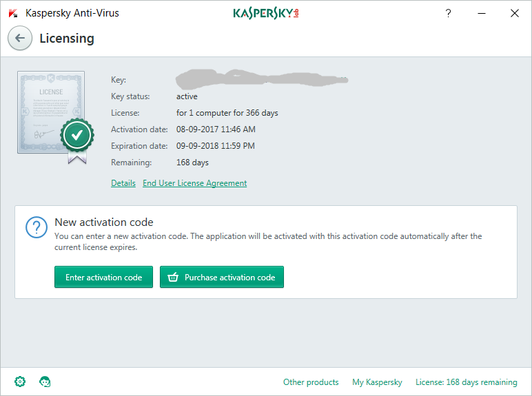This screenshot has width=532, height=396.
Task: Click the 'Kaspersky Anti-Virus' window title
Action: click(x=72, y=13)
